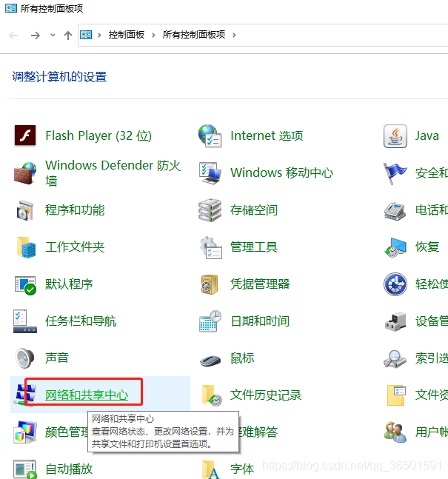Open the Windows Mobility Center laptop icon
The width and height of the screenshot is (448, 479).
pyautogui.click(x=210, y=173)
